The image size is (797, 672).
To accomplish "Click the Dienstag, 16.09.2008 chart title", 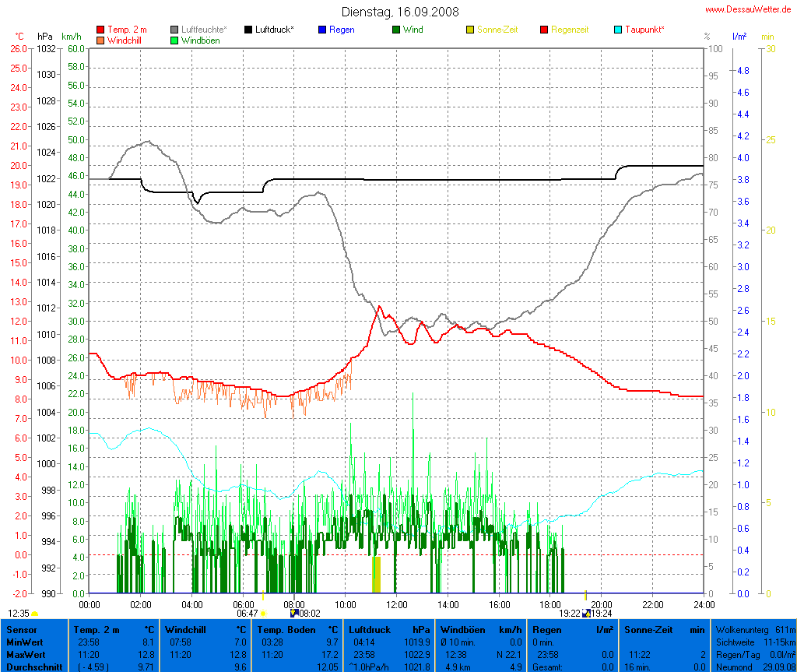I will point(400,12).
